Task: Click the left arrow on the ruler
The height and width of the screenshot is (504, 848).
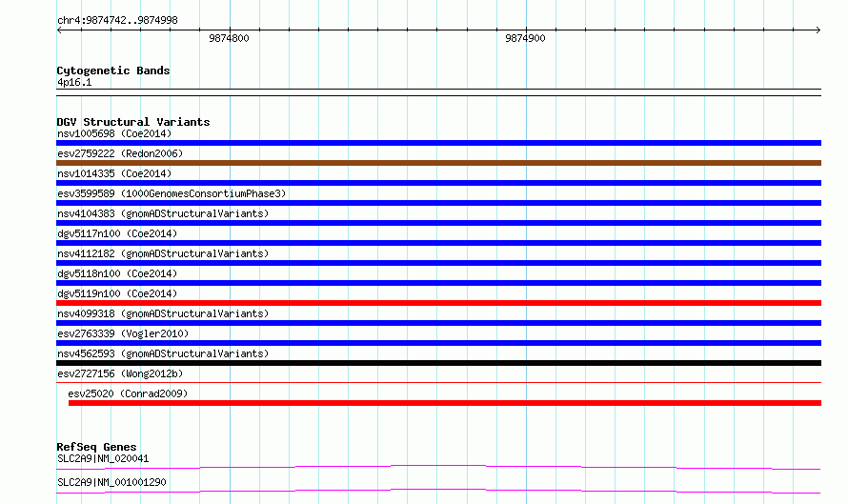Action: tap(59, 30)
